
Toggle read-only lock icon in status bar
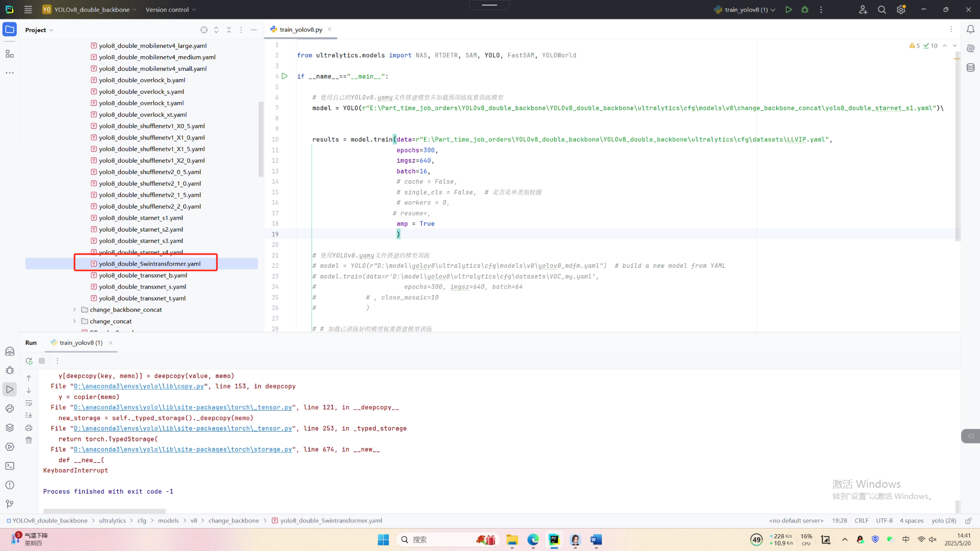click(x=968, y=521)
